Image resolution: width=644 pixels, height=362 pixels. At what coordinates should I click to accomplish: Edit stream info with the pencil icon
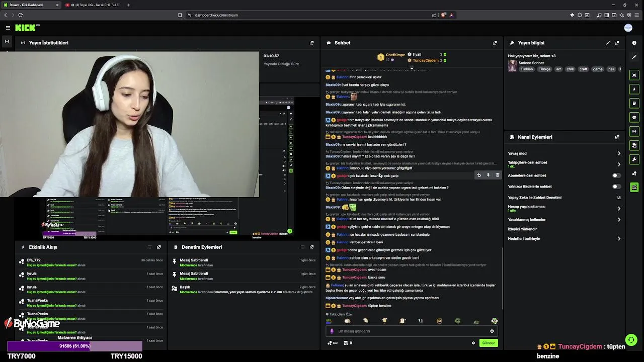[x=608, y=43]
